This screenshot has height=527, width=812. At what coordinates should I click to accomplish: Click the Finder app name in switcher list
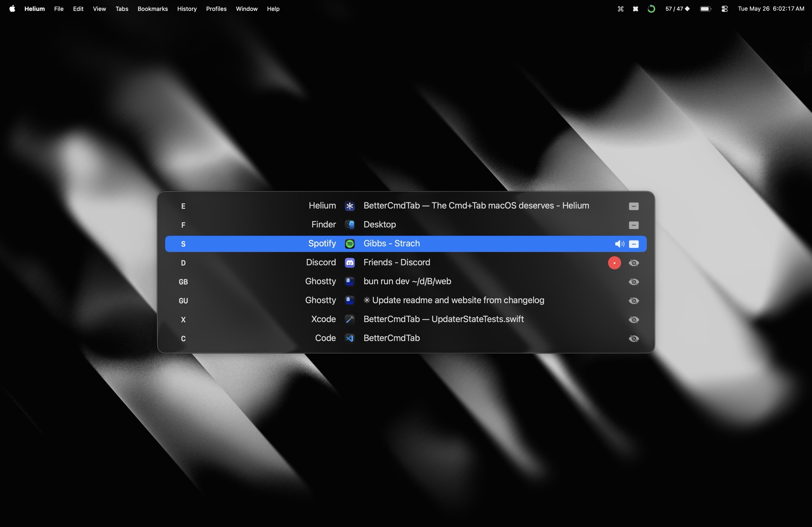(x=324, y=225)
